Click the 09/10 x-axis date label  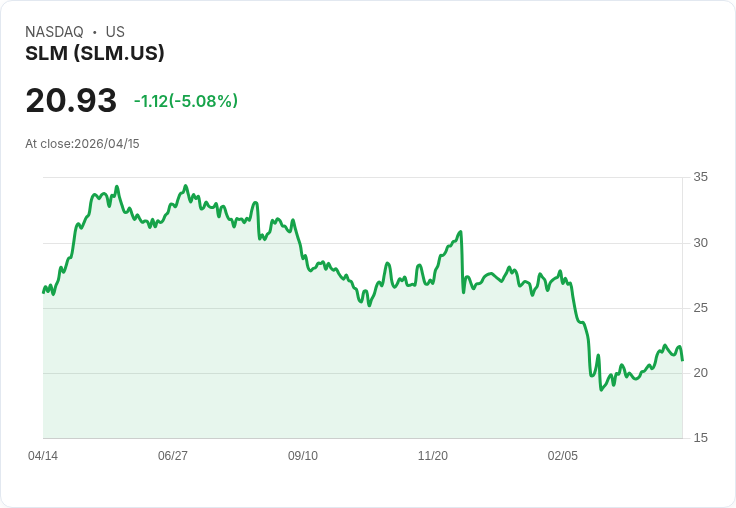[x=303, y=455]
